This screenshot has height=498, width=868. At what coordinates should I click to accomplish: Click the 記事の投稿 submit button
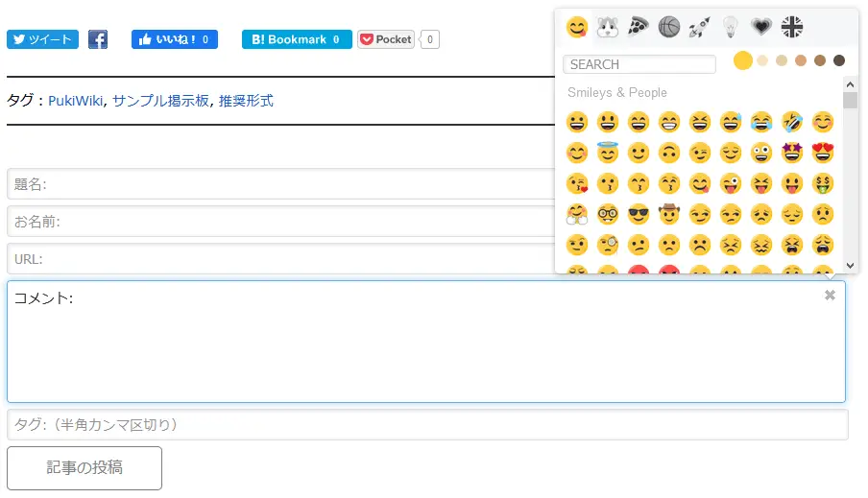(84, 468)
